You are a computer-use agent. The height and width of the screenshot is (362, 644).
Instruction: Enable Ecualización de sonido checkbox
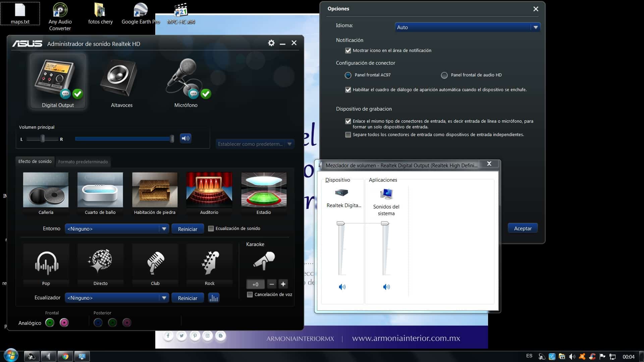pyautogui.click(x=211, y=229)
